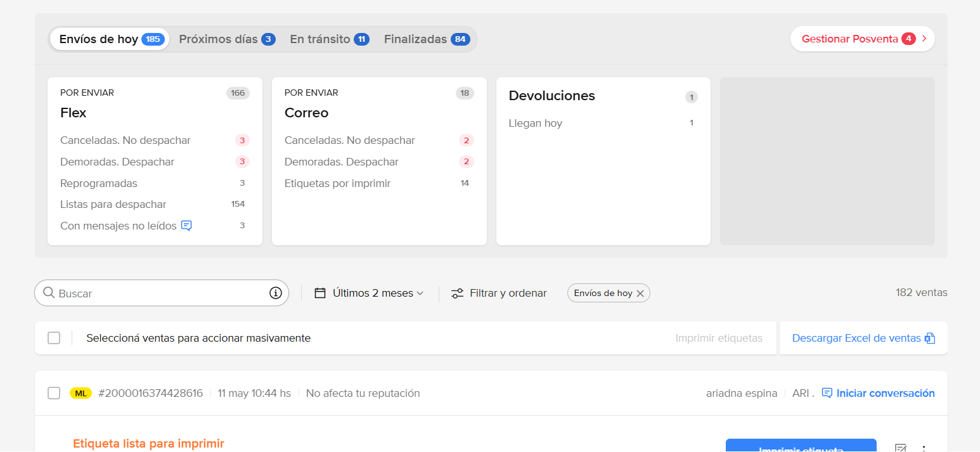Click blue Imprimir etiqueta button

tap(801, 445)
